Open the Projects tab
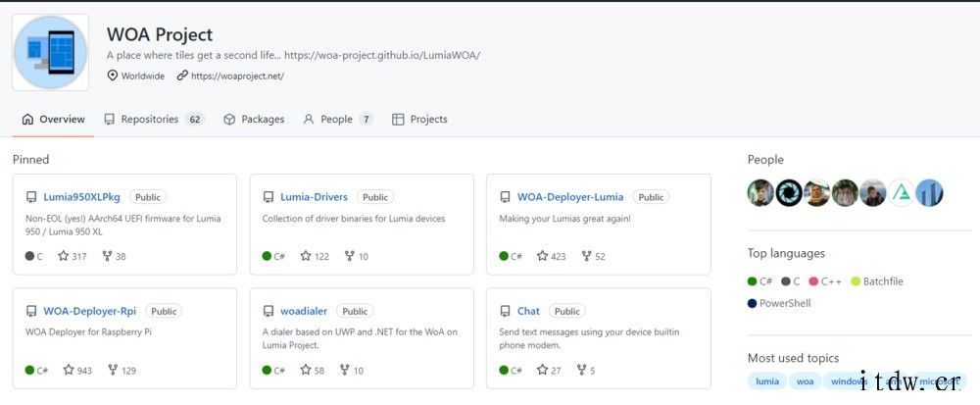The image size is (980, 405). (x=419, y=120)
